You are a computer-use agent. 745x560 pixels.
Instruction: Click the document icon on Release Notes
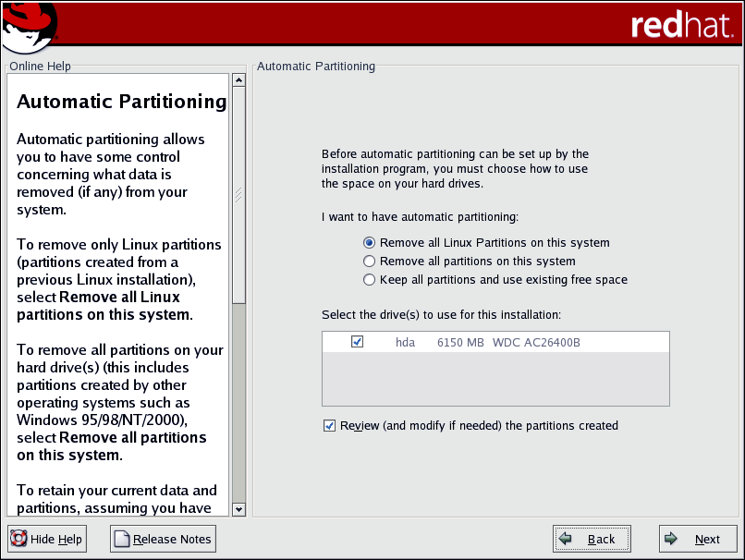pos(121,539)
